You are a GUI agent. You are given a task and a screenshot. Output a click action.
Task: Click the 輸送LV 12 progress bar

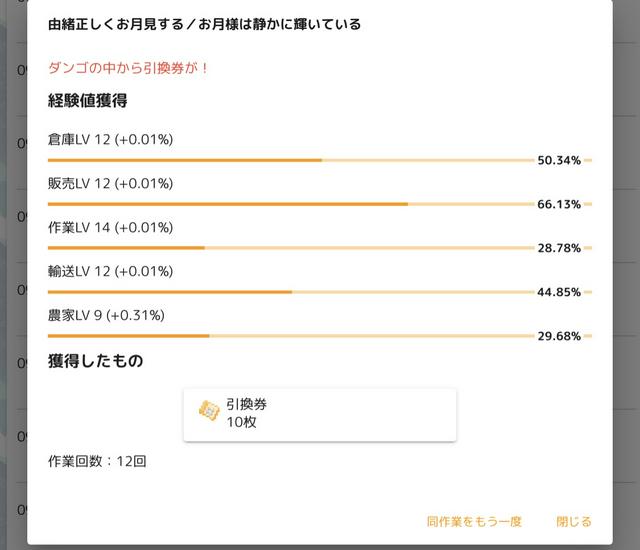pos(290,292)
